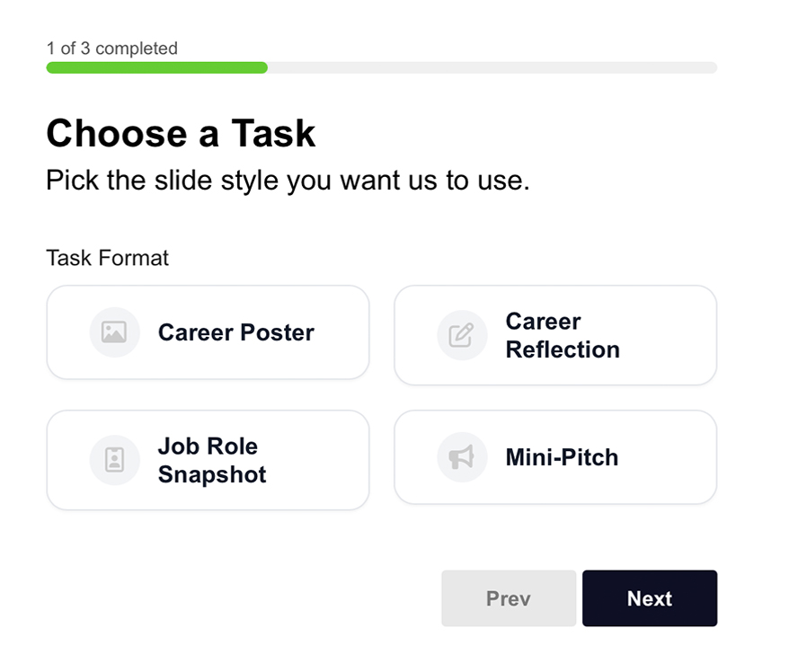This screenshot has width=789, height=672.
Task: Click the image icon on Career Poster
Action: pos(114,333)
